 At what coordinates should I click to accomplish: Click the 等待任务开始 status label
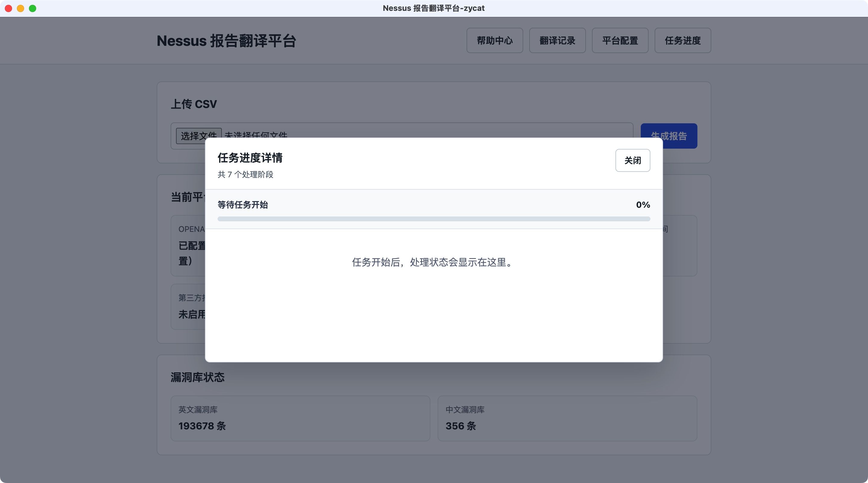click(243, 205)
